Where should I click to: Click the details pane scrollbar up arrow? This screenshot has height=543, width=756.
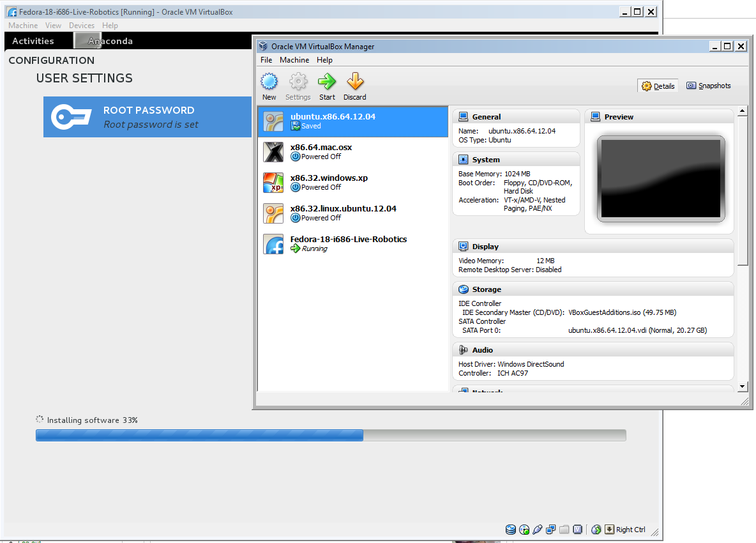[743, 111]
